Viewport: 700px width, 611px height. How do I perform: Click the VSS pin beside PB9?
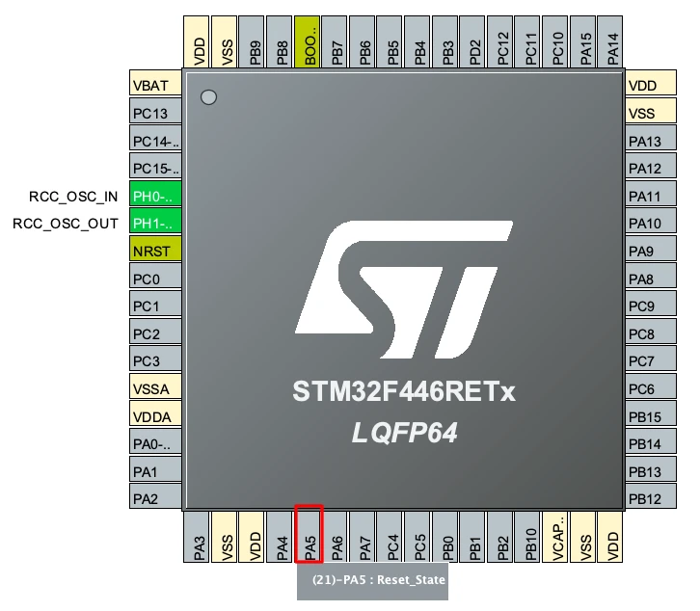click(224, 41)
